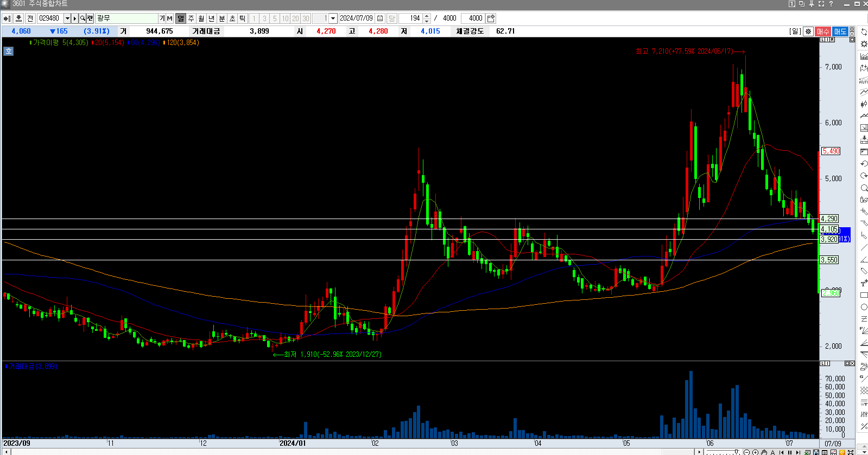868x455 pixels.
Task: Select the circle drawing tool
Action: tap(864, 307)
